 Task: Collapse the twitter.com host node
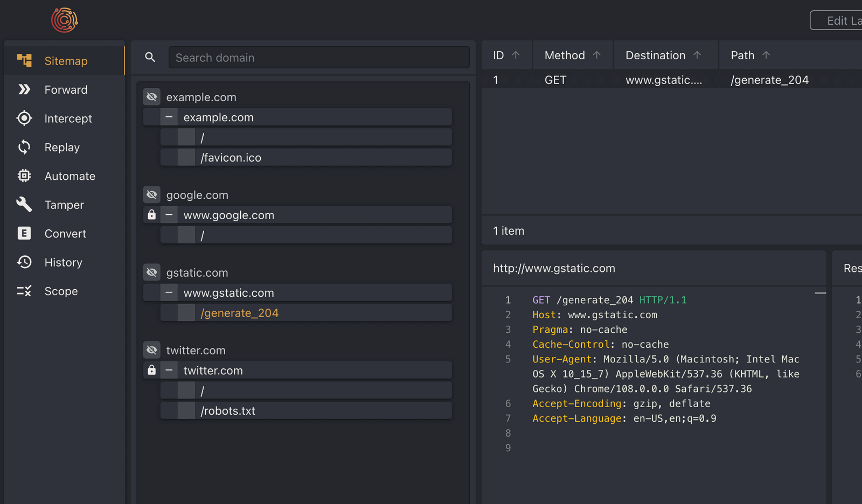pos(169,370)
